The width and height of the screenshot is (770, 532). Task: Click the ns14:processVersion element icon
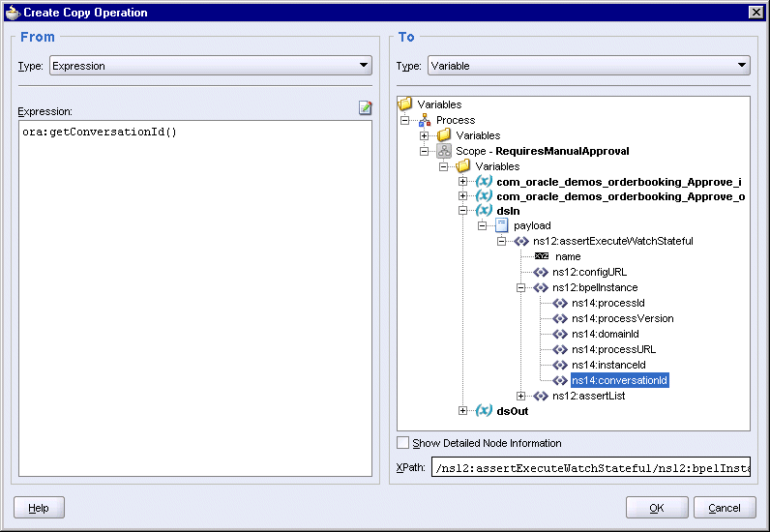560,318
